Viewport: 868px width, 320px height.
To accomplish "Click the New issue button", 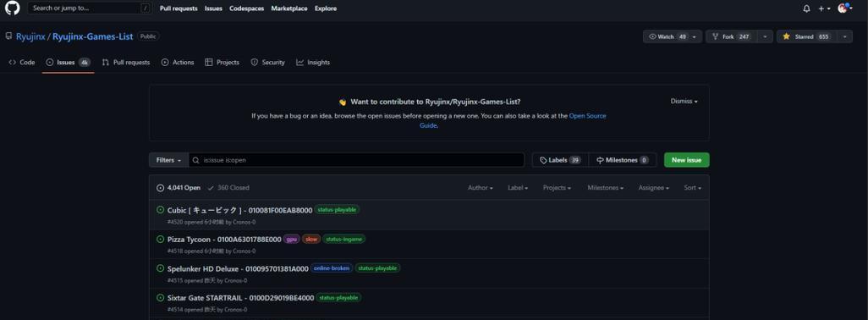I will click(686, 160).
